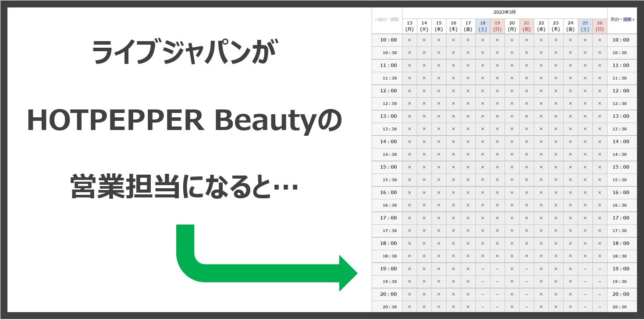Click the right-side 19:00 time label
This screenshot has height=320, width=644.
tap(621, 269)
